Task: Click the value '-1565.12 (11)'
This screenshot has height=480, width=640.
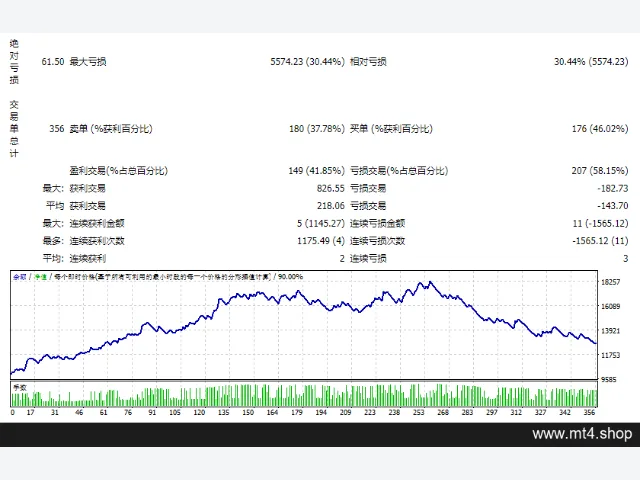Action: (600, 241)
